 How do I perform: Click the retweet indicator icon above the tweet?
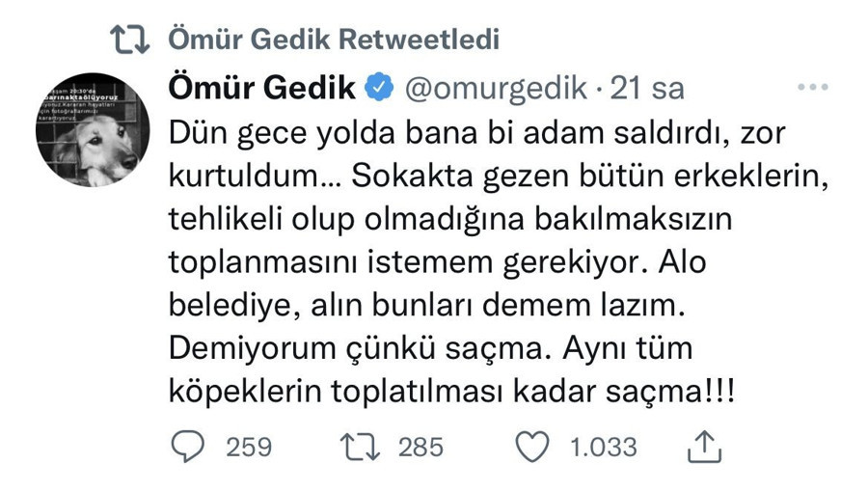tap(128, 40)
